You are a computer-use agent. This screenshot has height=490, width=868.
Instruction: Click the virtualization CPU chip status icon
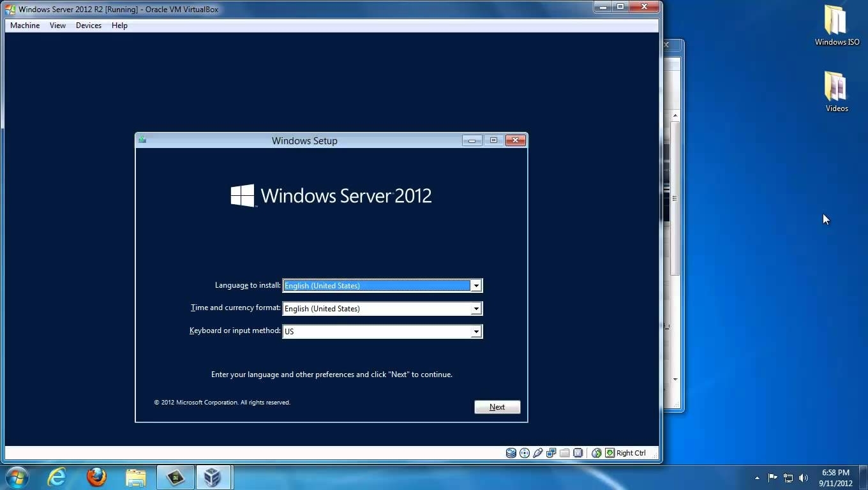pos(578,453)
